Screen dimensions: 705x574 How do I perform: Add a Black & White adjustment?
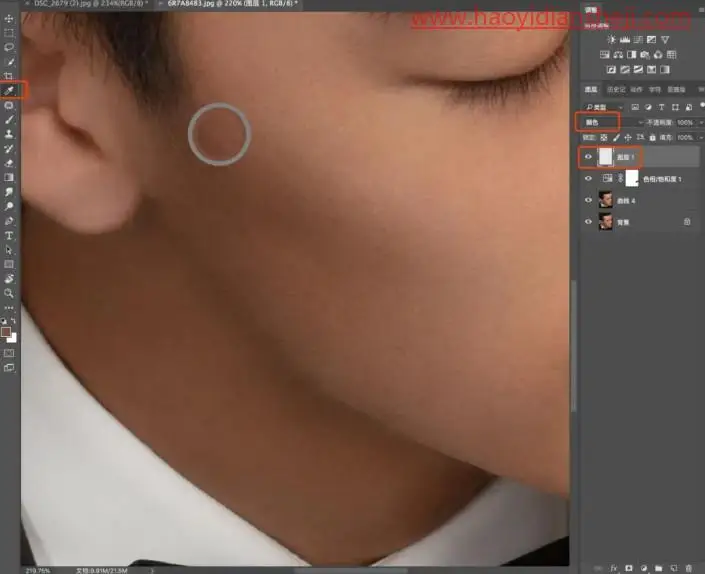pyautogui.click(x=632, y=55)
